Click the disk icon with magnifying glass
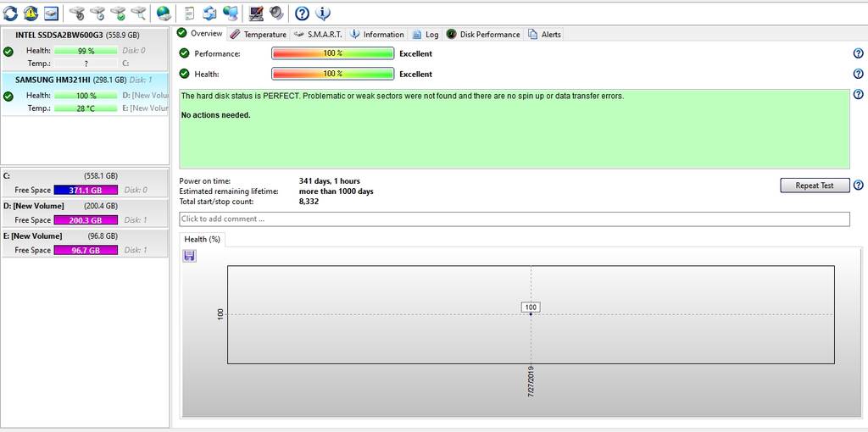This screenshot has height=432, width=868. click(138, 12)
